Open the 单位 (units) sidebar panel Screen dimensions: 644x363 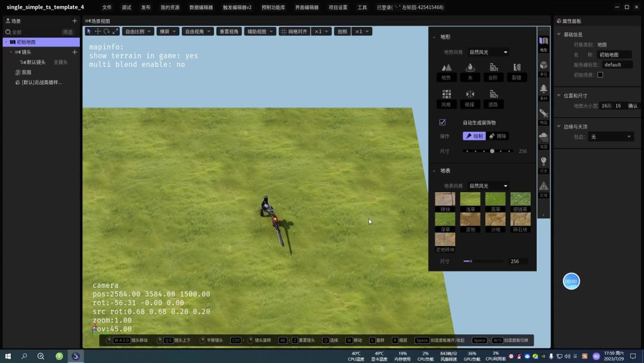point(543,67)
